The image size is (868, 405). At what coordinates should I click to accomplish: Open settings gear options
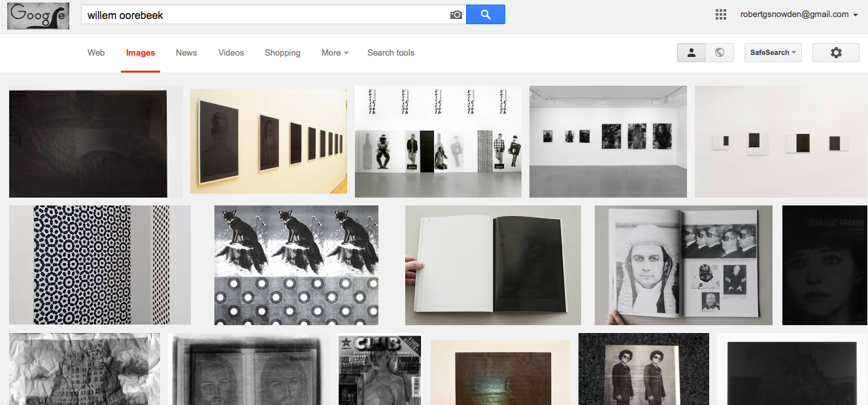coord(835,53)
